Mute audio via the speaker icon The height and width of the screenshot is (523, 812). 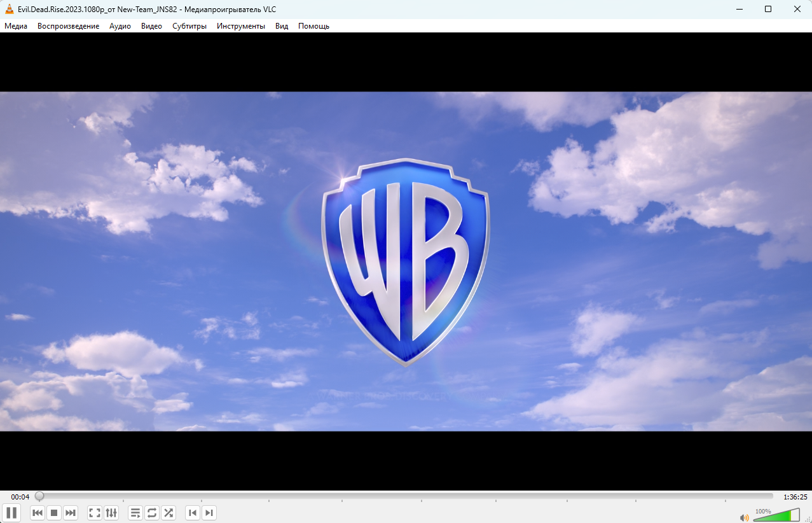[x=744, y=517]
